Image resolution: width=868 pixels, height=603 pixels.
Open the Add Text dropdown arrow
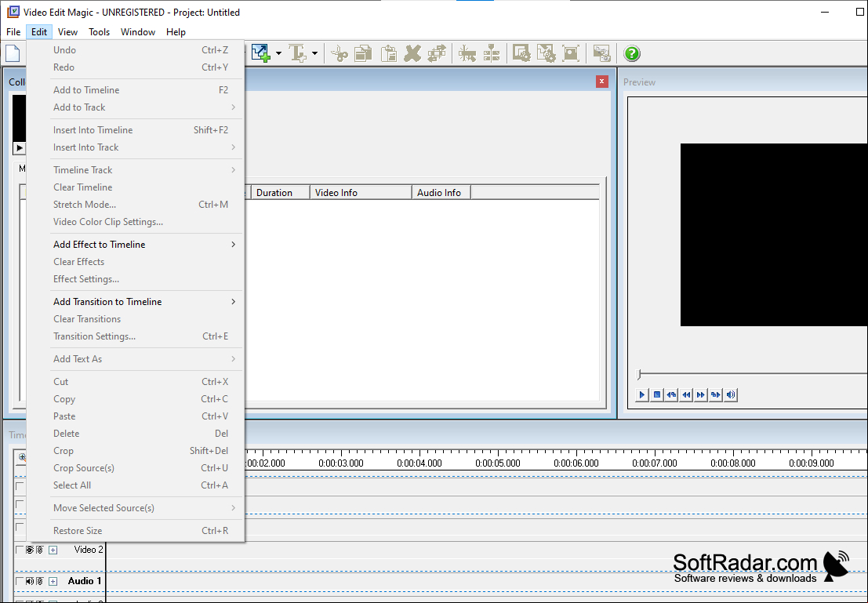[314, 53]
